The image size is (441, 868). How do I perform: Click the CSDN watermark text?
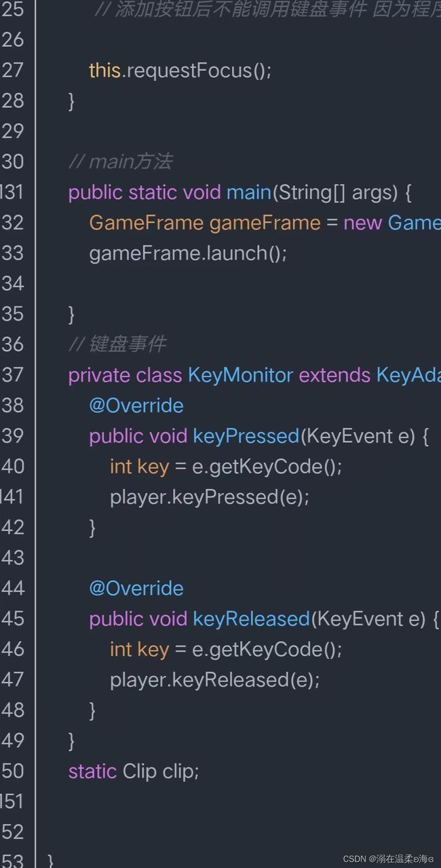pyautogui.click(x=389, y=858)
